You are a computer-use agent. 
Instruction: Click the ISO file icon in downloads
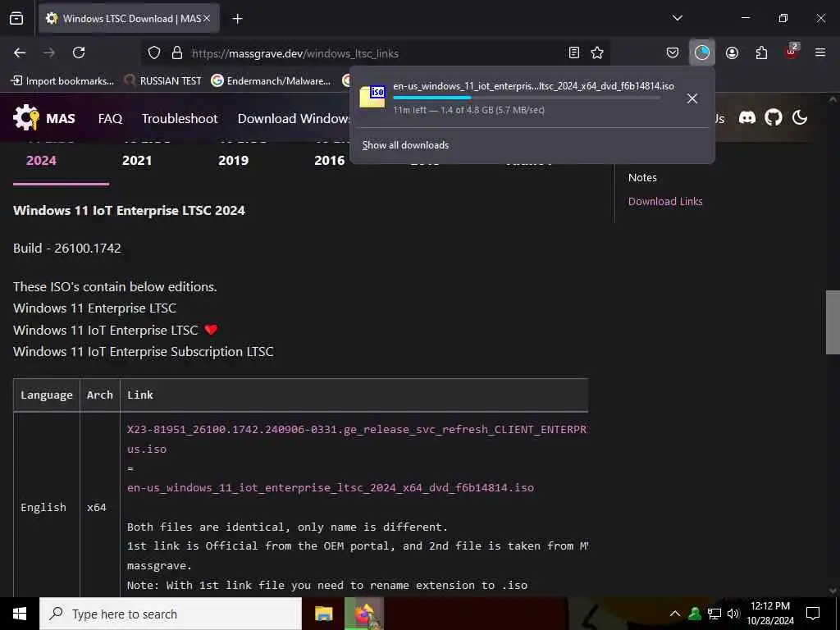tap(372, 97)
